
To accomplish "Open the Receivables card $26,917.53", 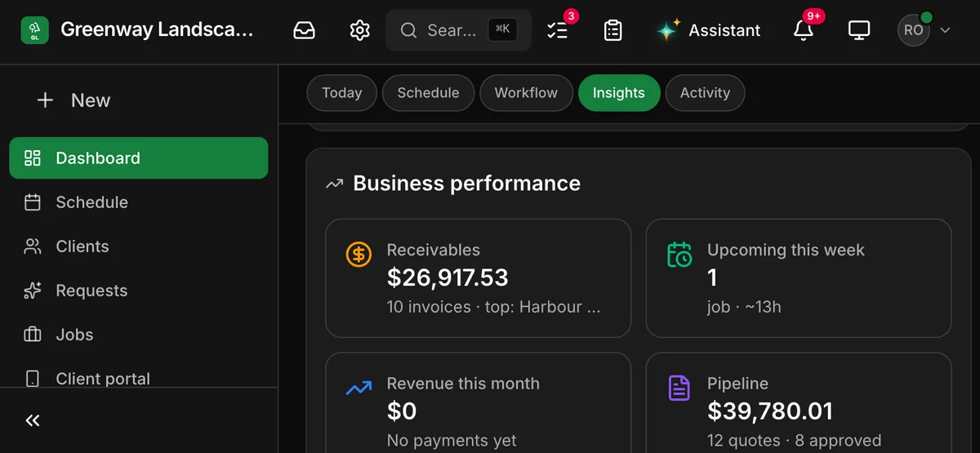I will (x=479, y=278).
